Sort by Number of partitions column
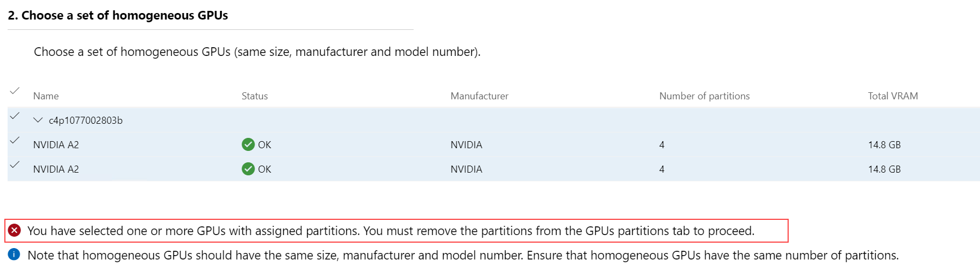 pyautogui.click(x=704, y=96)
